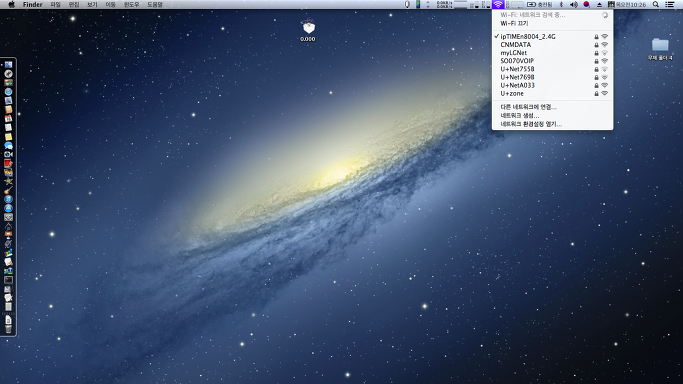Viewport: 683px width, 384px height.
Task: Open Finder from the Dock
Action: 8,65
